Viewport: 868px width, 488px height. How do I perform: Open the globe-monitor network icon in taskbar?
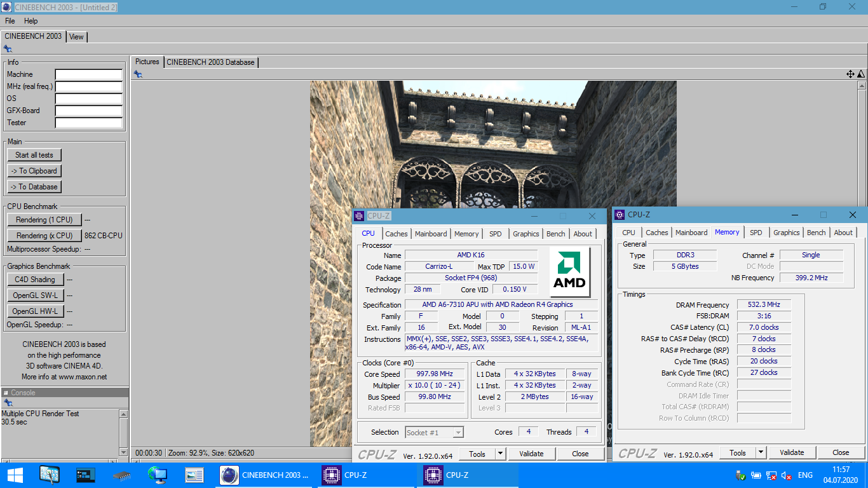(x=157, y=475)
